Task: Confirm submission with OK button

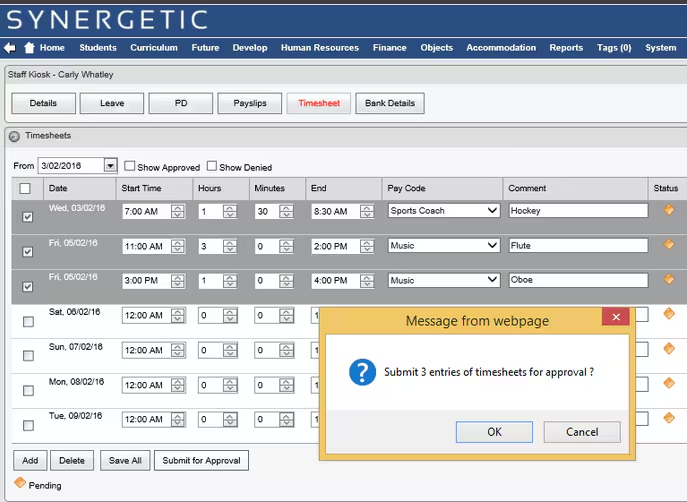Action: [494, 432]
